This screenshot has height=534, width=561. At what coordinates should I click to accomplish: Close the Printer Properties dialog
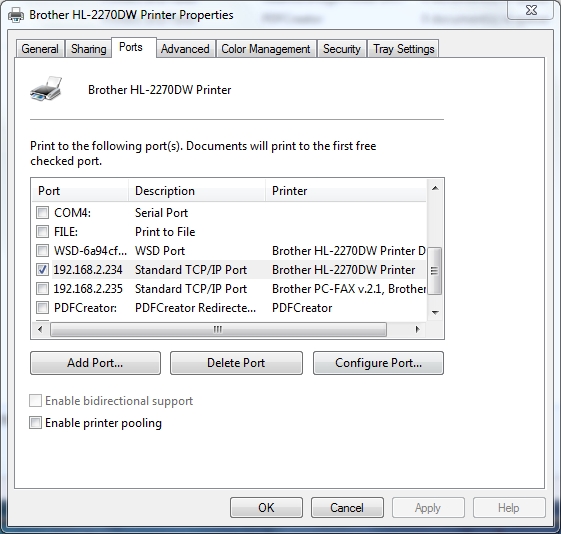coord(531,10)
